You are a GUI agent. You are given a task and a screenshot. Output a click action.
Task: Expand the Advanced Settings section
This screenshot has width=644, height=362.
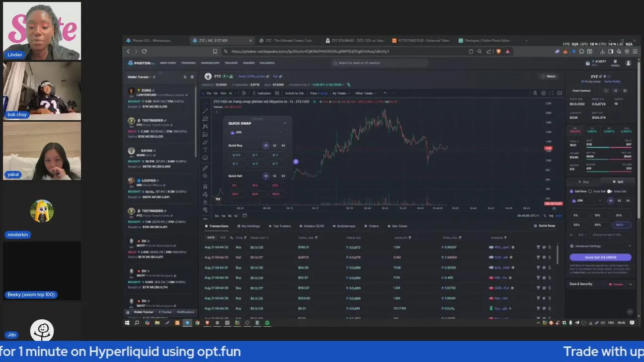coord(600,246)
